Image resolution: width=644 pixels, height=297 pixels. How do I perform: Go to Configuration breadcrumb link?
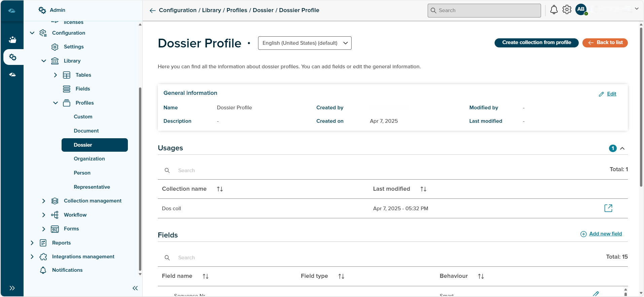tap(178, 10)
